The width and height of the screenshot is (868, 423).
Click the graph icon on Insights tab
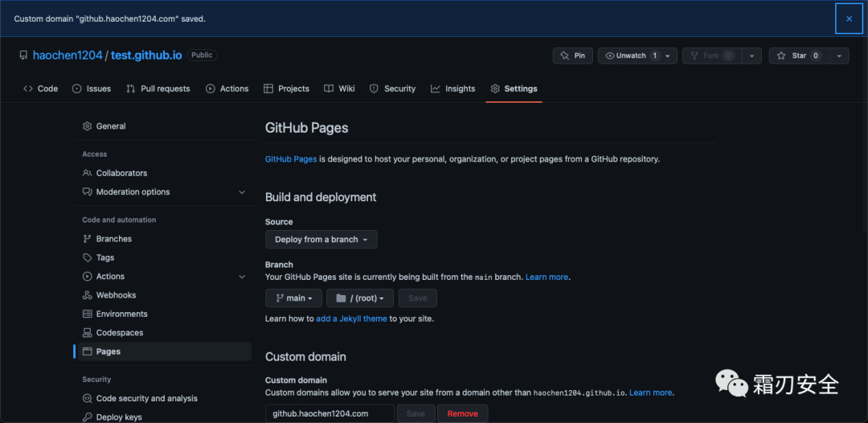point(436,88)
